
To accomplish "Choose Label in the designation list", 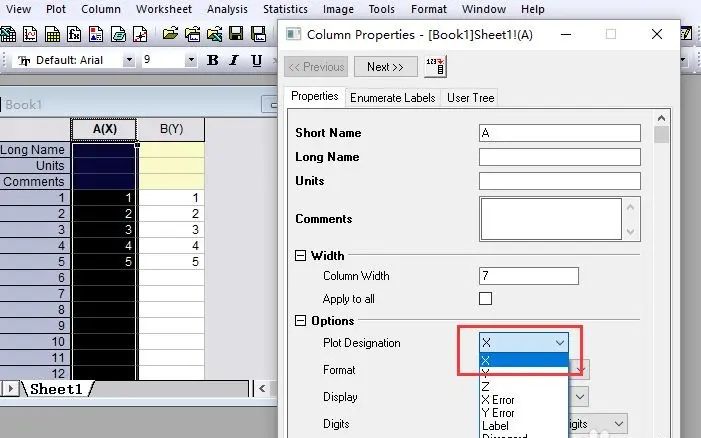I will (x=524, y=425).
